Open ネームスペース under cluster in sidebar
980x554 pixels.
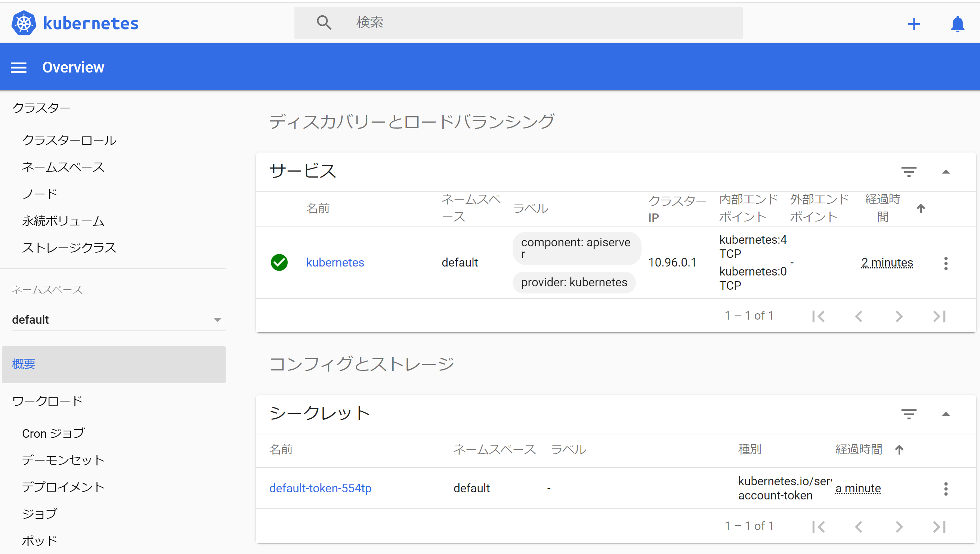[x=63, y=167]
